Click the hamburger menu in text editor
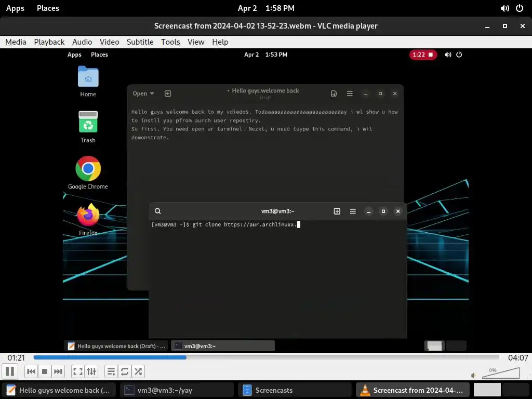The height and width of the screenshot is (399, 532). click(350, 94)
